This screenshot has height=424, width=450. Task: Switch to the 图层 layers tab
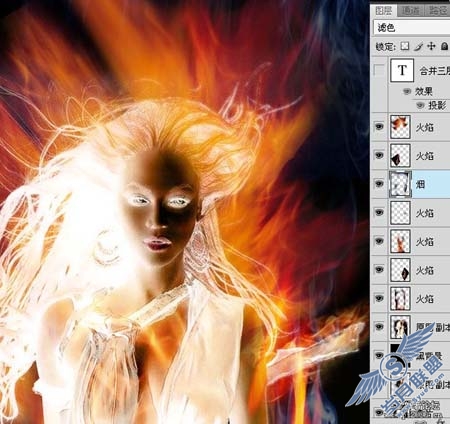(384, 10)
